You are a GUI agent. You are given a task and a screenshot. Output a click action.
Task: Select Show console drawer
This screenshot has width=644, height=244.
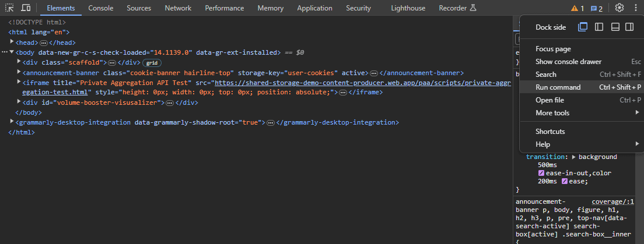(x=582, y=62)
